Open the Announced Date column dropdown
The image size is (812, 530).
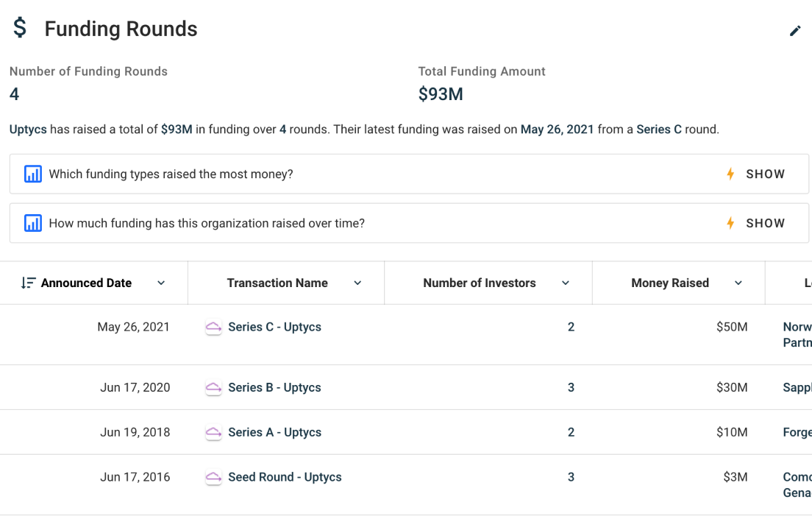pos(161,283)
